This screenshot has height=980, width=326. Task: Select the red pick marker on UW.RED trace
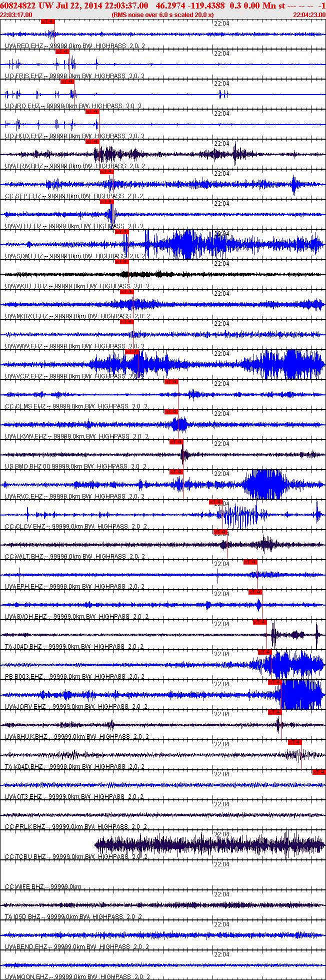click(47, 22)
